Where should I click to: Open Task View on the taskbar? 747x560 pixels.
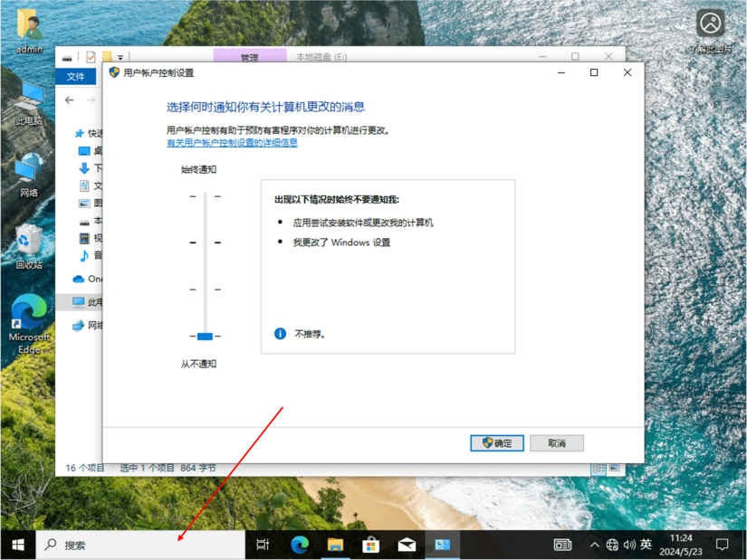click(263, 544)
